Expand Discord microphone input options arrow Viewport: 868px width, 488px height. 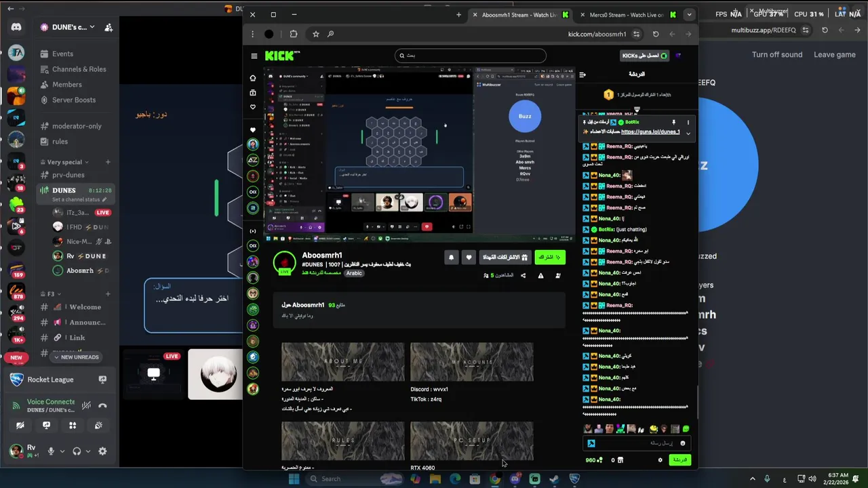(x=62, y=451)
